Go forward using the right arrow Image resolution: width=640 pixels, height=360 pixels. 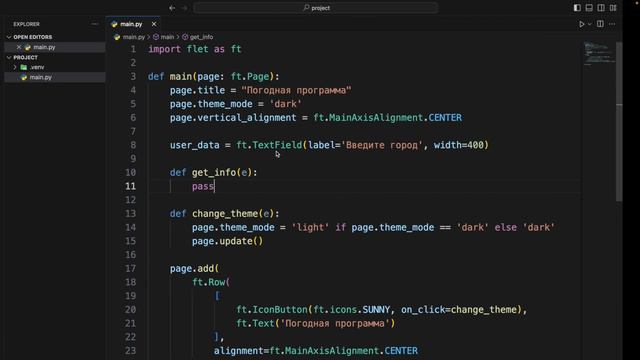click(x=184, y=8)
